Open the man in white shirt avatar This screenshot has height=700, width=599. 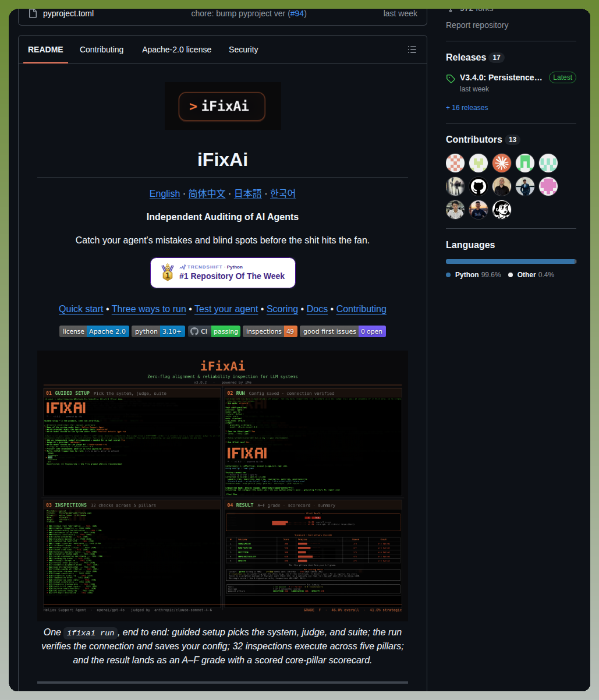455,210
